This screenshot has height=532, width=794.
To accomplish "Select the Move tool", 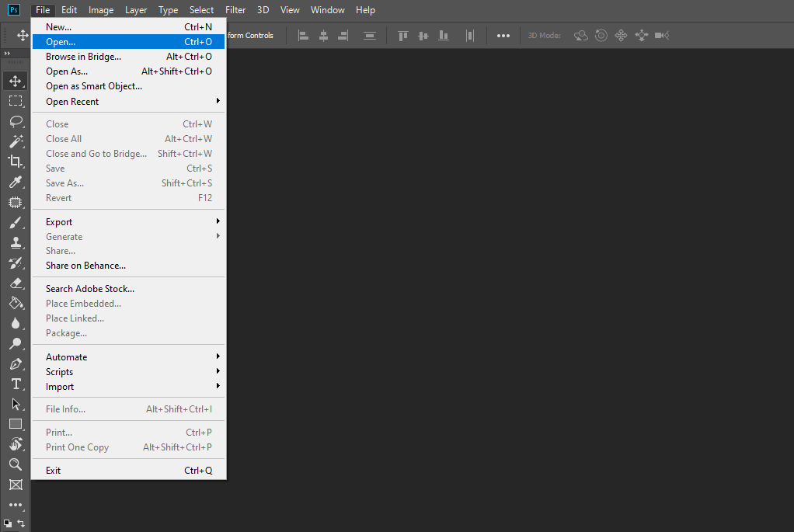I will click(x=16, y=81).
